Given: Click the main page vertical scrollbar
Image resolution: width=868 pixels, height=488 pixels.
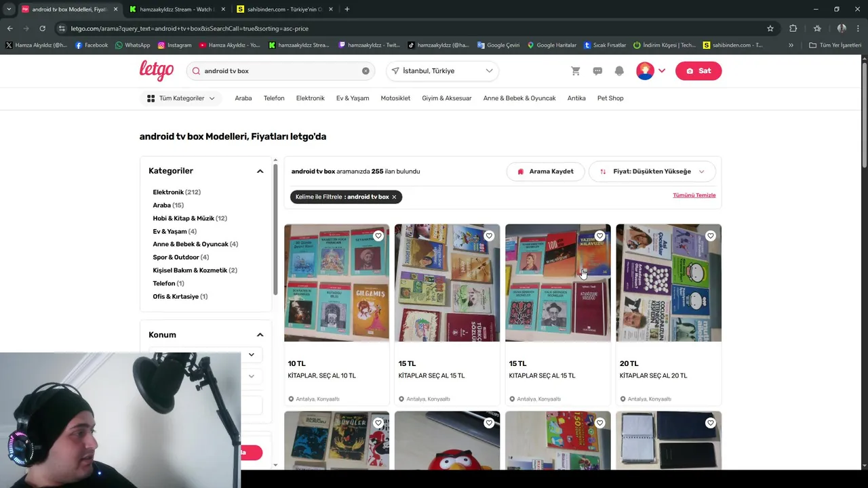Looking at the screenshot, I should [x=865, y=115].
